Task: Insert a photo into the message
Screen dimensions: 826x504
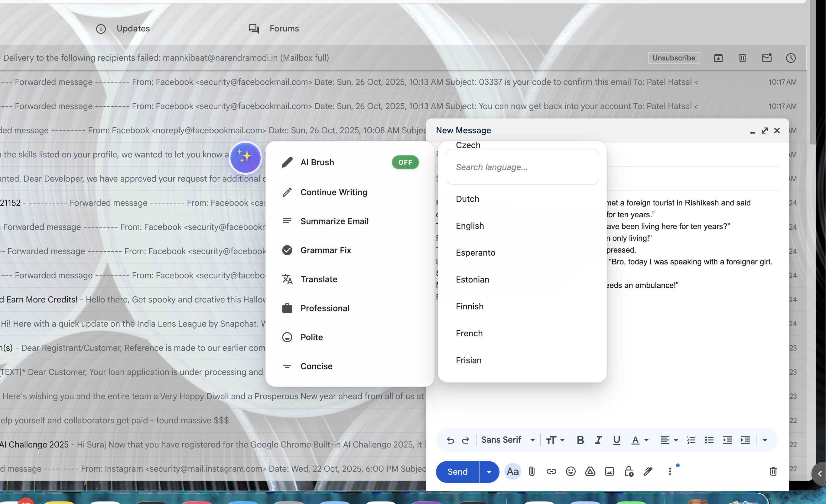Action: (610, 471)
